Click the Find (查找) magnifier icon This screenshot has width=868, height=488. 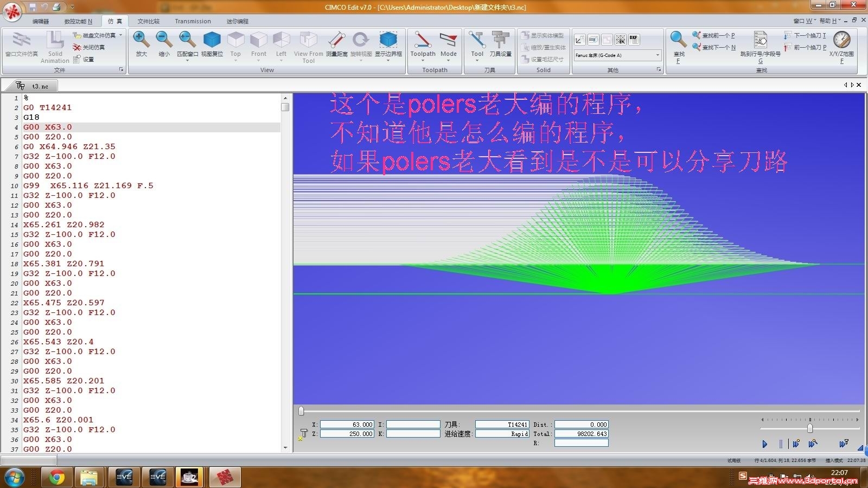[x=678, y=40]
